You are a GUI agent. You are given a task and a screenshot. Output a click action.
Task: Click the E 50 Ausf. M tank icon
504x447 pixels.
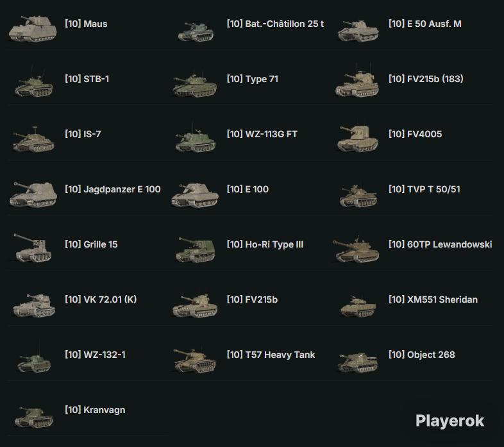358,31
